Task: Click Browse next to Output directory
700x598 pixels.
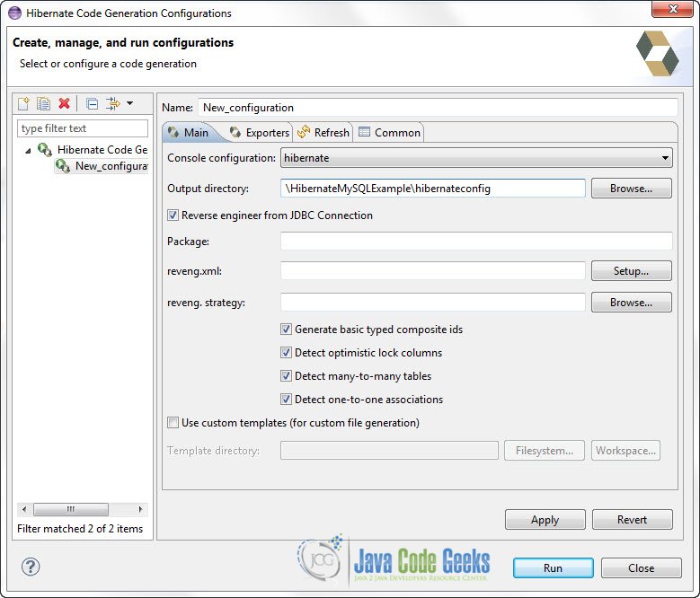Action: (x=631, y=189)
